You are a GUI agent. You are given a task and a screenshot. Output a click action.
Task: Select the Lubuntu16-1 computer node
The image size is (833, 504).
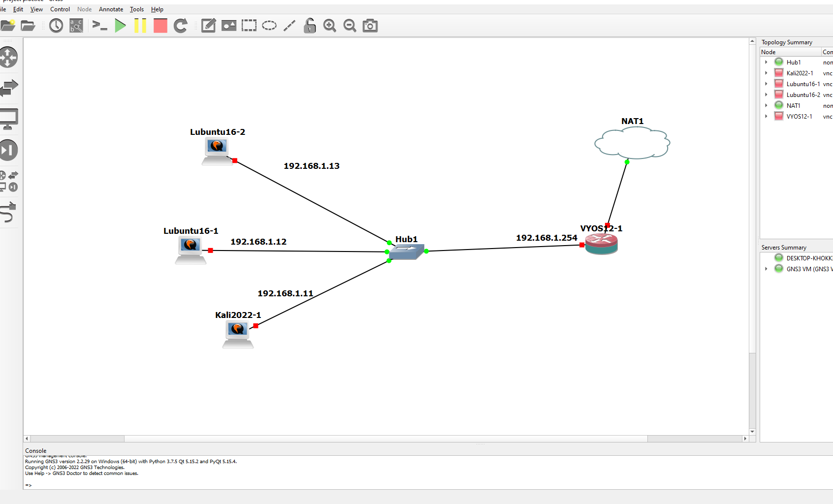click(191, 250)
